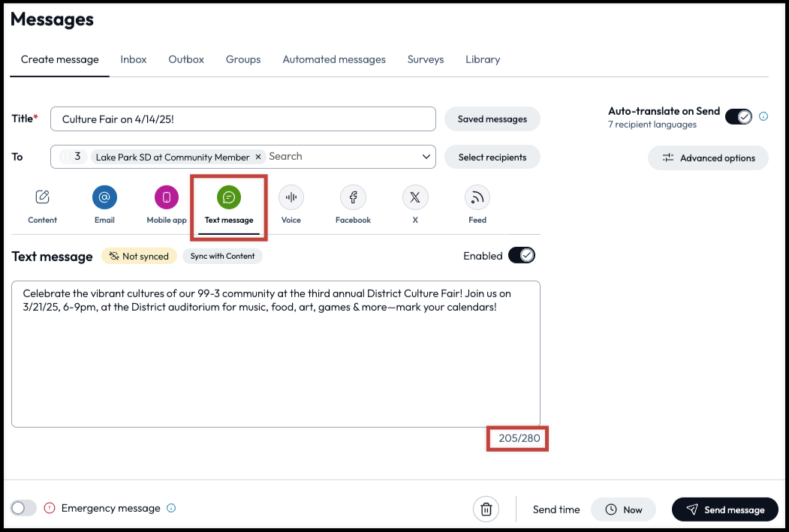Click the Text message channel icon
This screenshot has height=532, width=789.
[x=228, y=197]
